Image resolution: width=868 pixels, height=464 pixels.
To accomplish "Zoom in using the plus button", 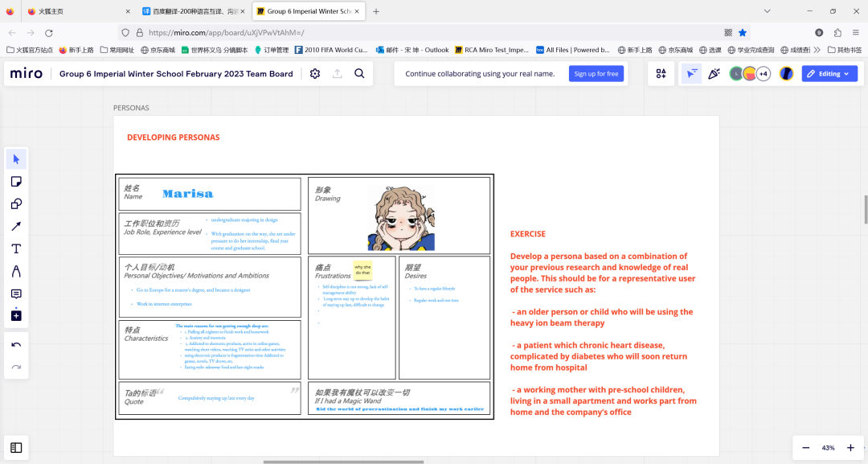I will (x=850, y=447).
